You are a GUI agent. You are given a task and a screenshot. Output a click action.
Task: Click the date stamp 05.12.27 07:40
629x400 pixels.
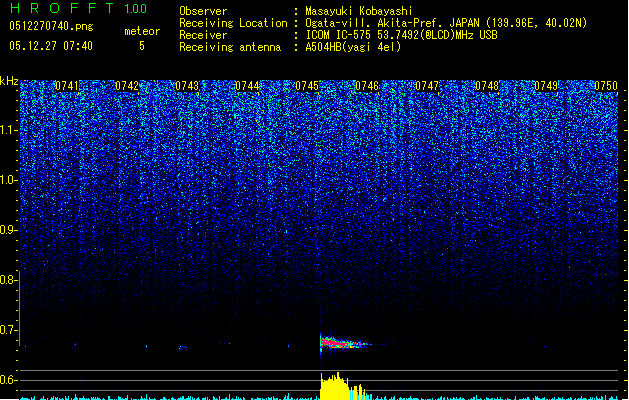click(x=51, y=46)
